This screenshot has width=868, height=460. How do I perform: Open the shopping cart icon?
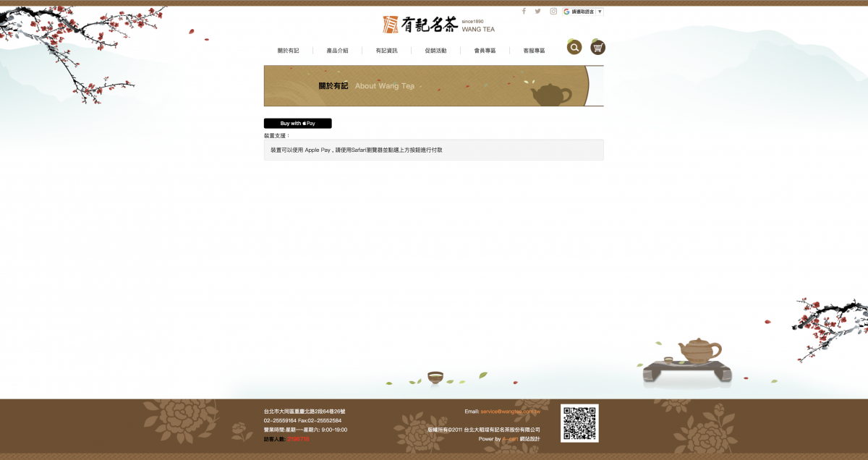pyautogui.click(x=597, y=47)
